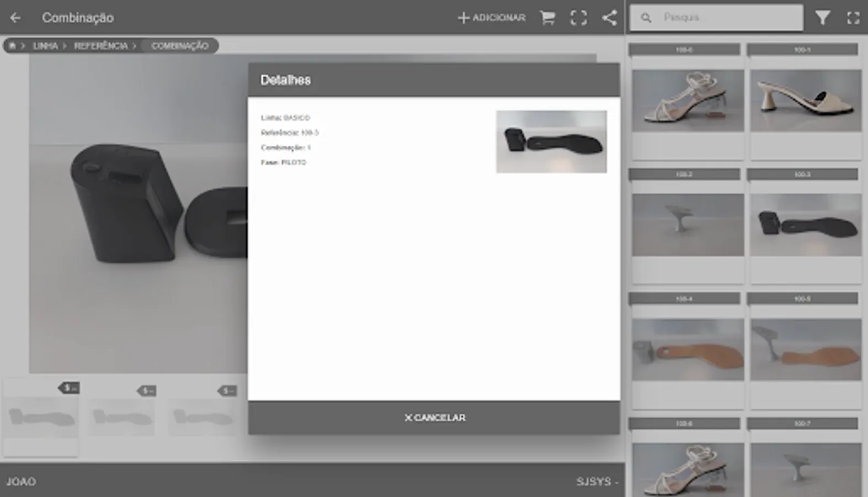This screenshot has height=497, width=868.
Task: Go back using the arrow beside Combinação
Action: 15,18
